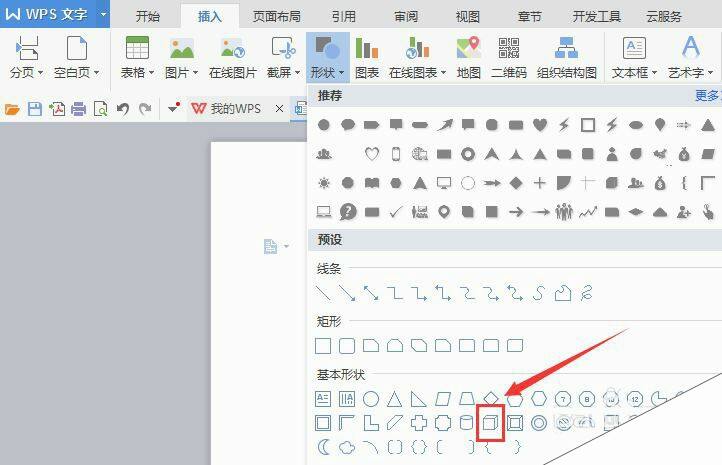
Task: Insert an 在线图片 online picture
Action: [233, 58]
